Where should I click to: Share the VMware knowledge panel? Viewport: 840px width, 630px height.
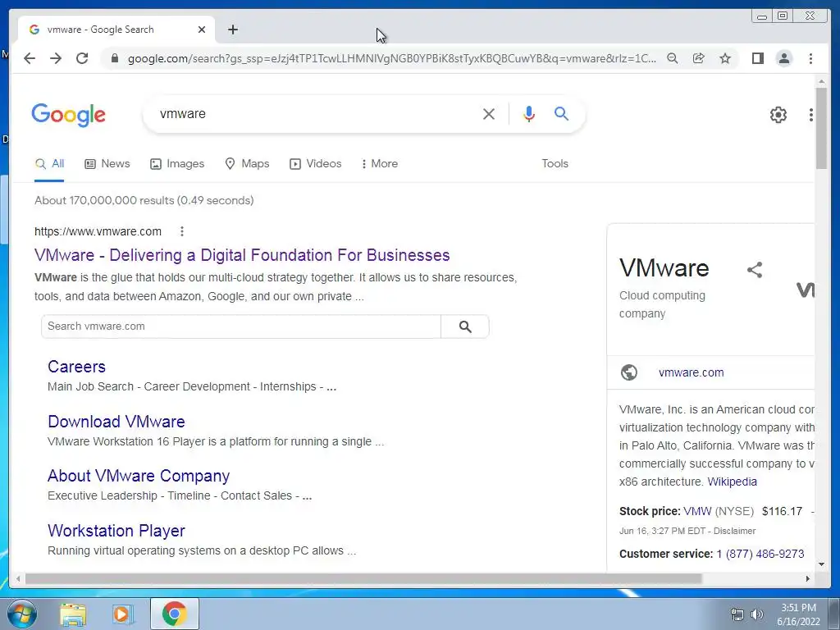click(x=755, y=269)
